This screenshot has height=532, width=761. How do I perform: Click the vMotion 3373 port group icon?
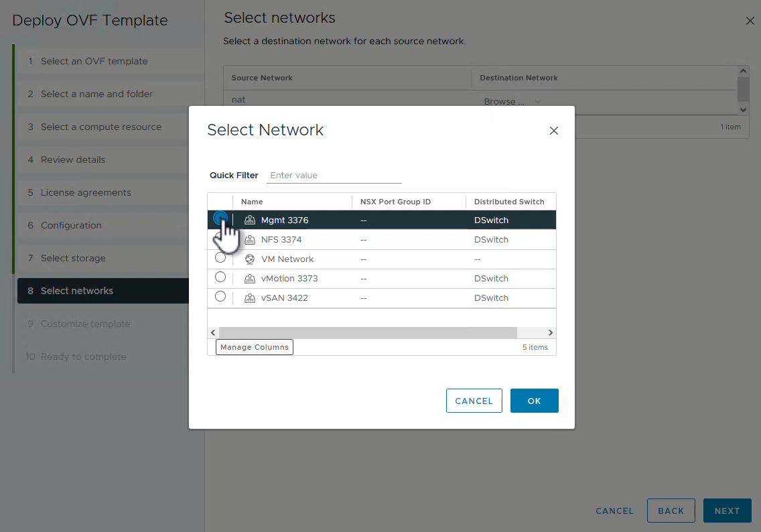250,279
